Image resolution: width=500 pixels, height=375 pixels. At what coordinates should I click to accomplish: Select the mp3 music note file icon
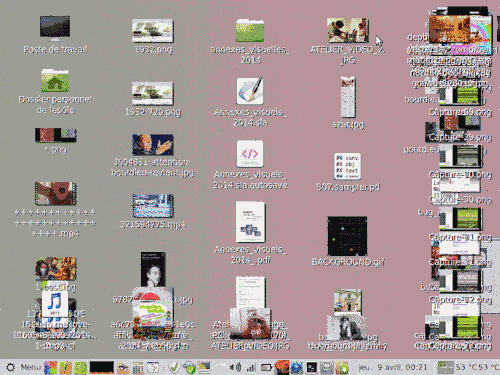pyautogui.click(x=55, y=303)
